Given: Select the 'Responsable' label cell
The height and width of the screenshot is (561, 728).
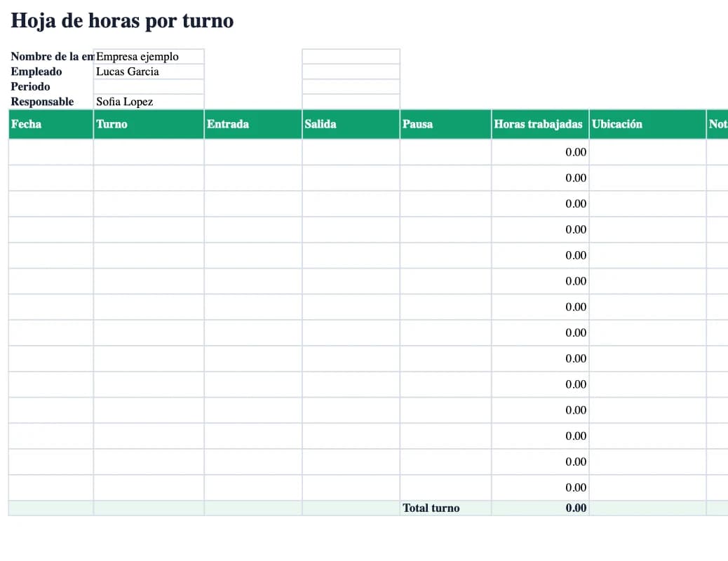Looking at the screenshot, I should click(x=51, y=102).
